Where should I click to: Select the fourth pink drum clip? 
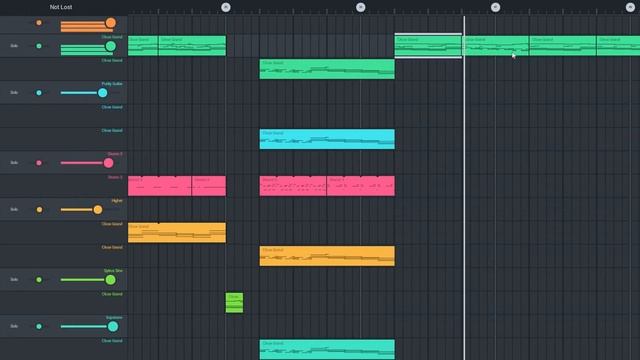click(x=361, y=186)
